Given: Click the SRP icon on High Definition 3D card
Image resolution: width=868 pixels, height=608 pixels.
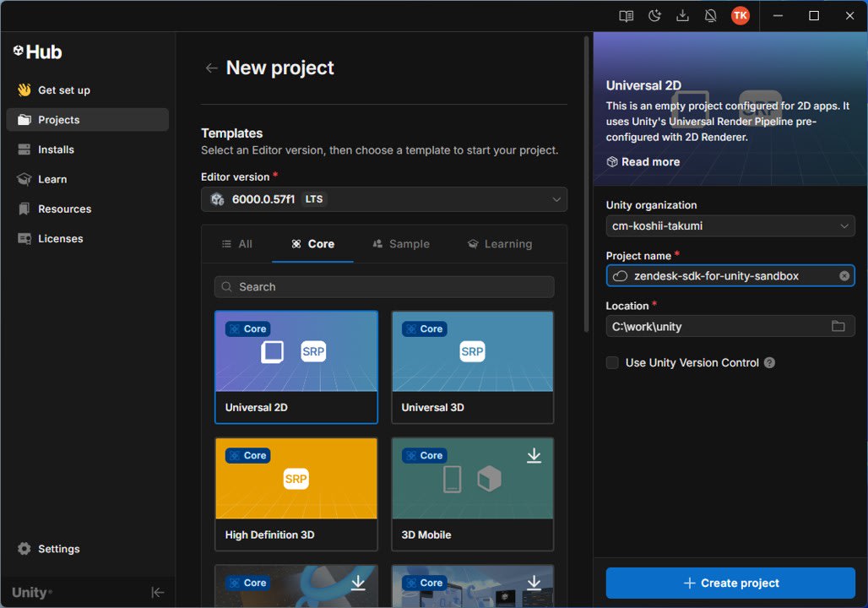Looking at the screenshot, I should pyautogui.click(x=296, y=479).
